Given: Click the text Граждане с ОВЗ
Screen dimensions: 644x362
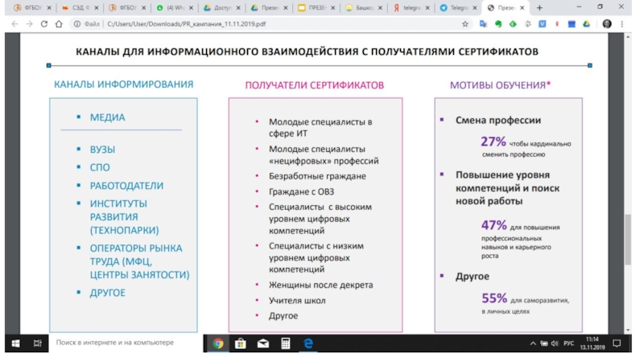Looking at the screenshot, I should point(301,191).
